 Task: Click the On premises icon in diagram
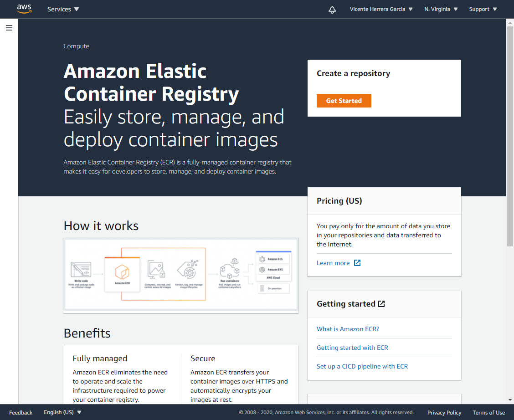(262, 288)
